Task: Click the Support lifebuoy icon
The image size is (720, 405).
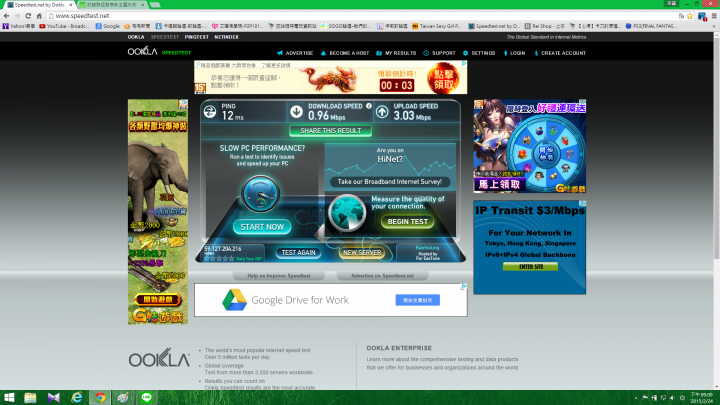Action: pos(426,53)
